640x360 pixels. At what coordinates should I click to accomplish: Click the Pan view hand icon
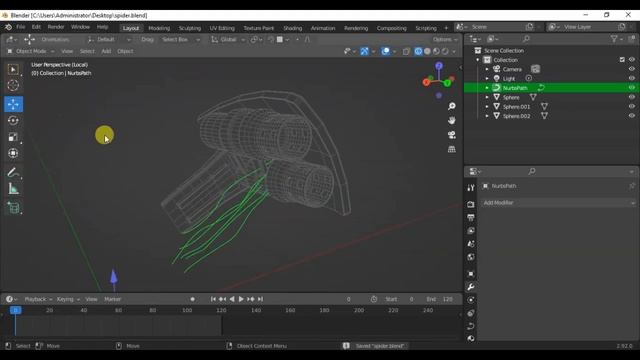451,120
